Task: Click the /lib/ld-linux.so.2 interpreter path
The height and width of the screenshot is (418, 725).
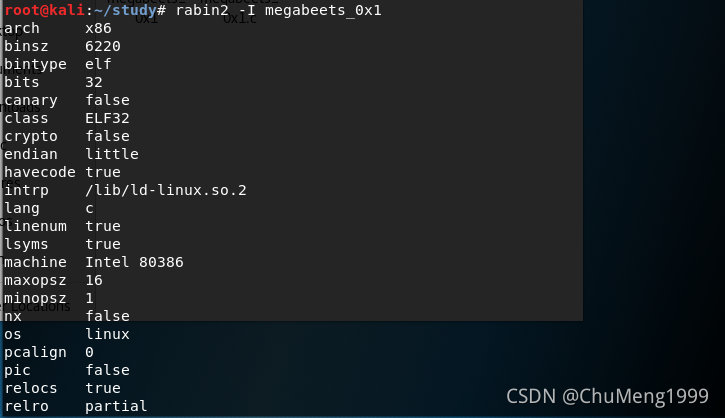Action: point(166,190)
